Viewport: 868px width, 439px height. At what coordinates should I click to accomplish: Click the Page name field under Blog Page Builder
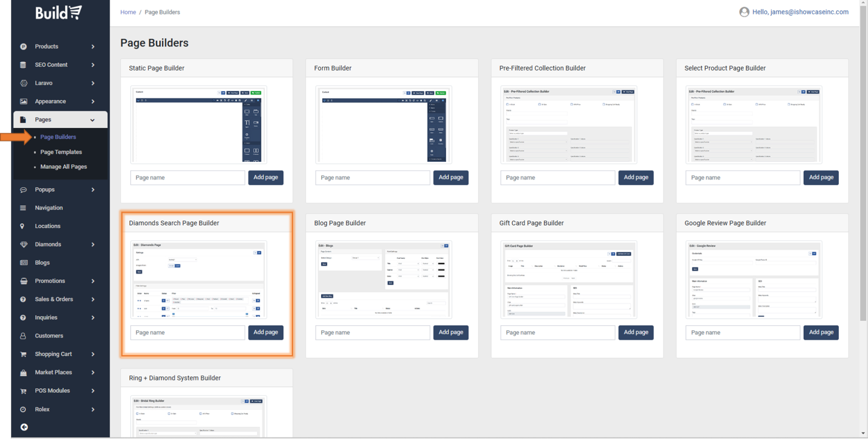(372, 332)
